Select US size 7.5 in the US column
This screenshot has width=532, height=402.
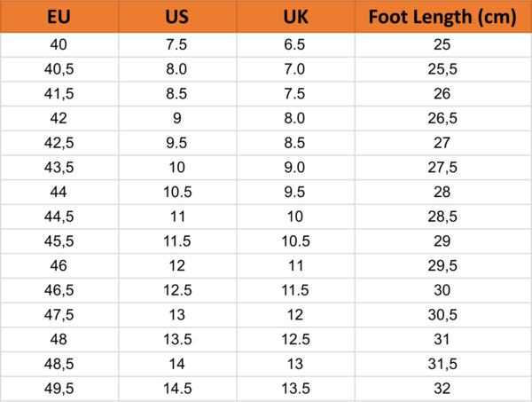[176, 43]
